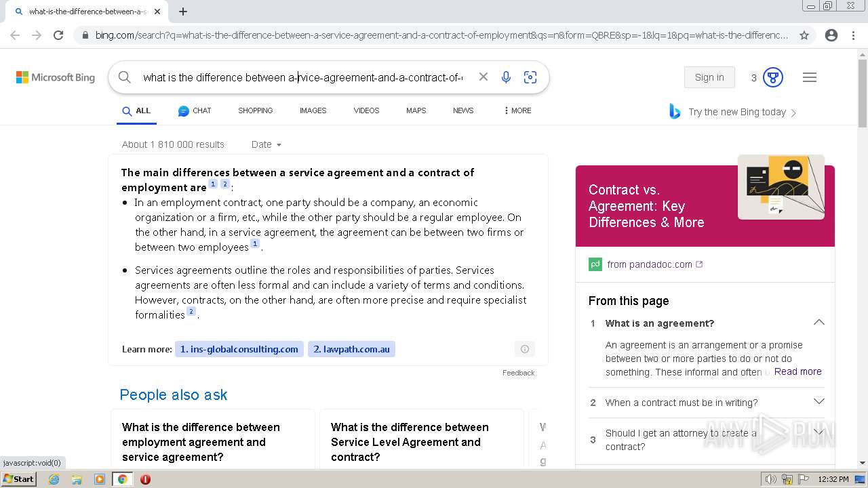The height and width of the screenshot is (488, 868).
Task: Click the Microsoft Bing logo
Action: (x=56, y=77)
